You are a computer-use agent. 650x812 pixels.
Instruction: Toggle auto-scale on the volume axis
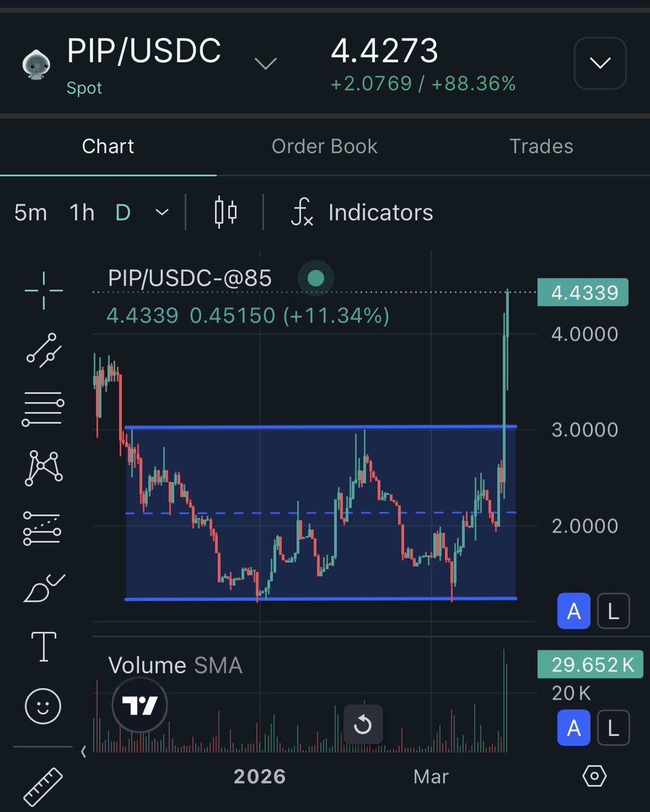click(x=573, y=728)
